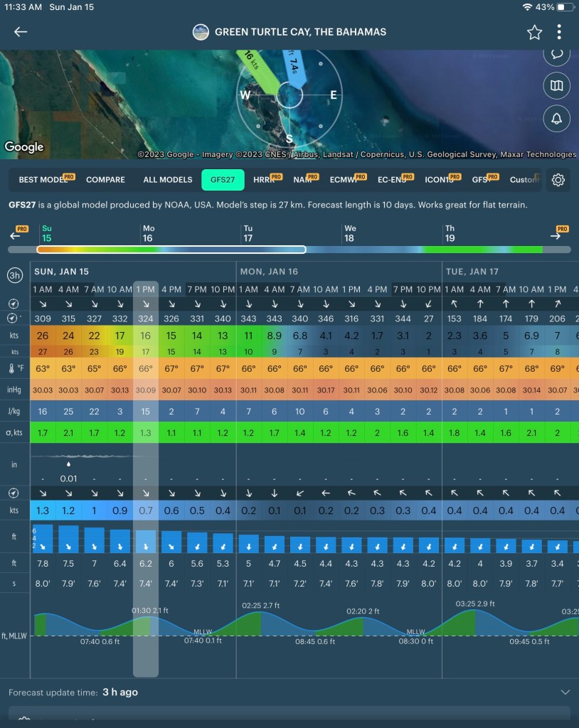Open the map view icon
The image size is (579, 728).
pyautogui.click(x=556, y=87)
